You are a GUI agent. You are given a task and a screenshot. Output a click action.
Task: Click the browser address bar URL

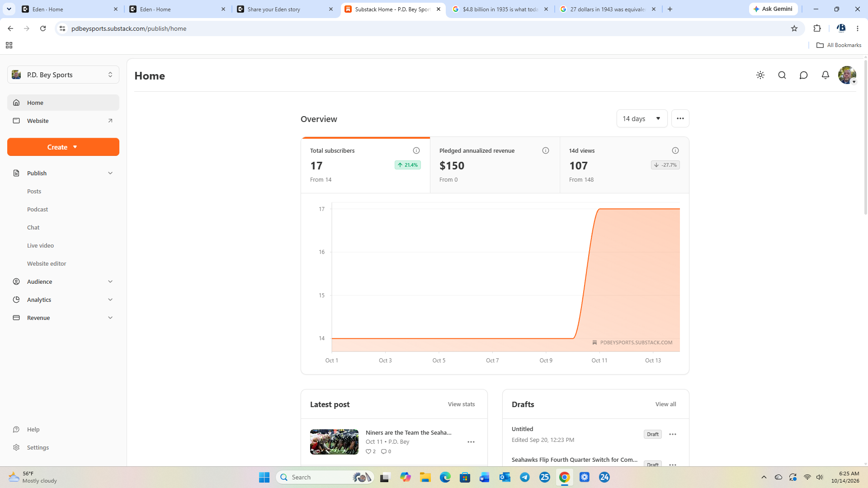click(129, 28)
